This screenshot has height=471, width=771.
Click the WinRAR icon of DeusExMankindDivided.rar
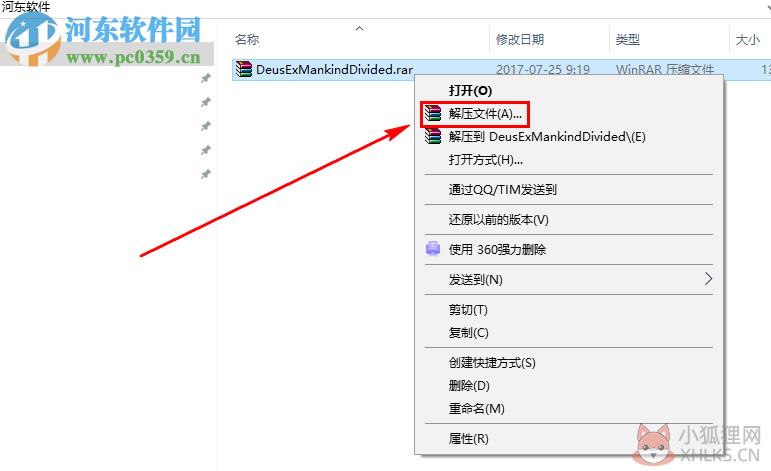click(243, 69)
